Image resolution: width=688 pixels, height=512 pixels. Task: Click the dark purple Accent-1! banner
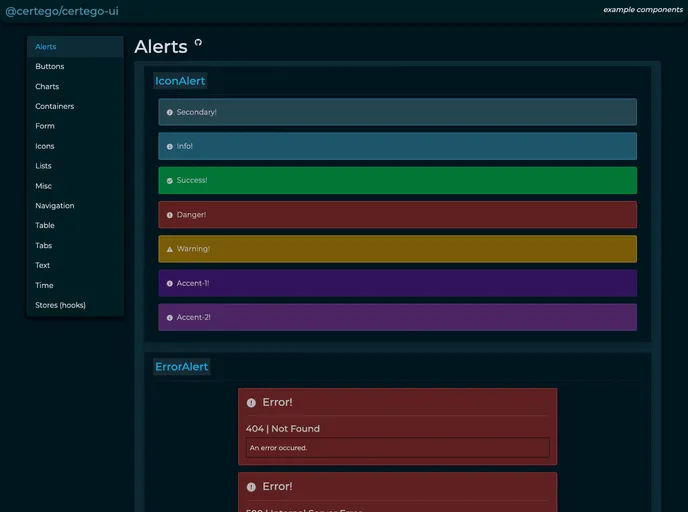pyautogui.click(x=398, y=283)
